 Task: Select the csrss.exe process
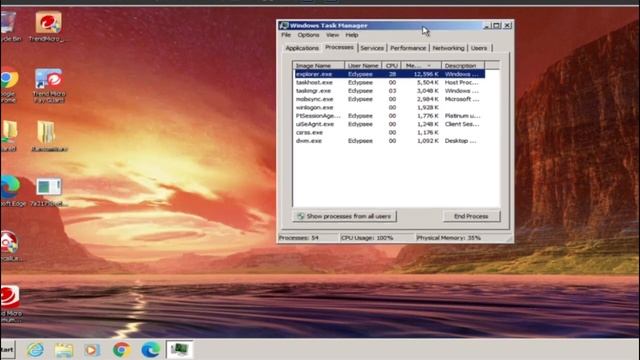pos(390,133)
